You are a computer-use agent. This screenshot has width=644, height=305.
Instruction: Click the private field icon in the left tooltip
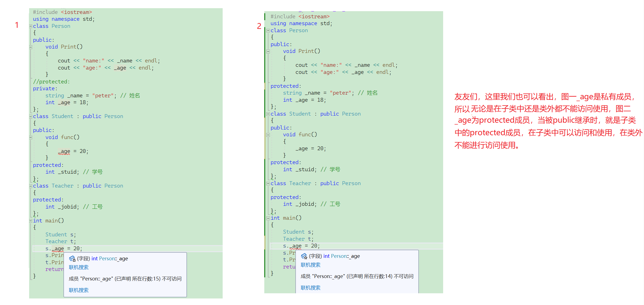(x=72, y=259)
